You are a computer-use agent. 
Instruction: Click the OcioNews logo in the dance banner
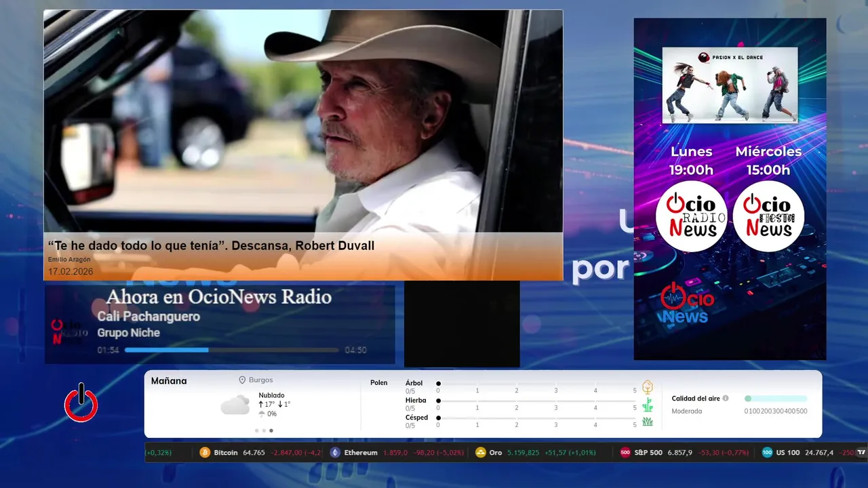(687, 304)
